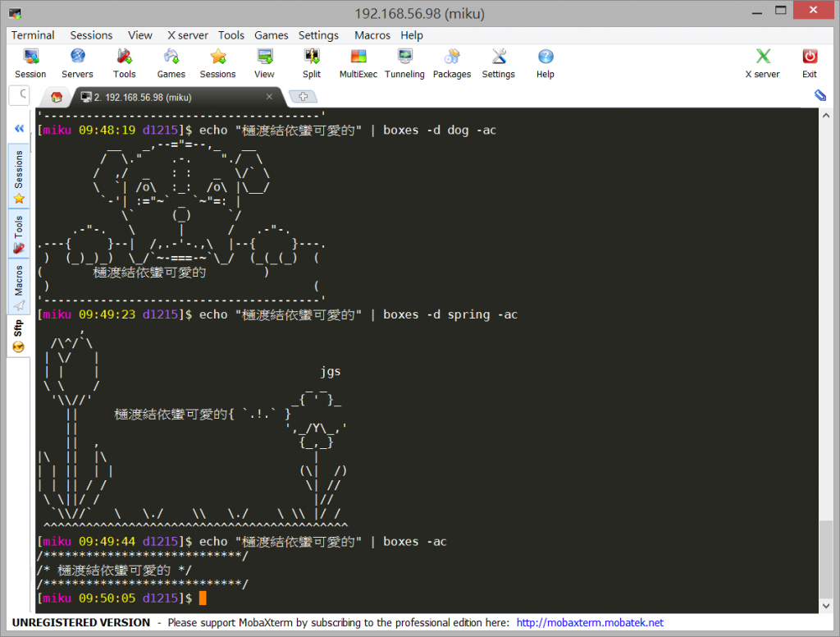
Task: Click the 'boxes -d dog -ac' command text
Action: [x=440, y=131]
